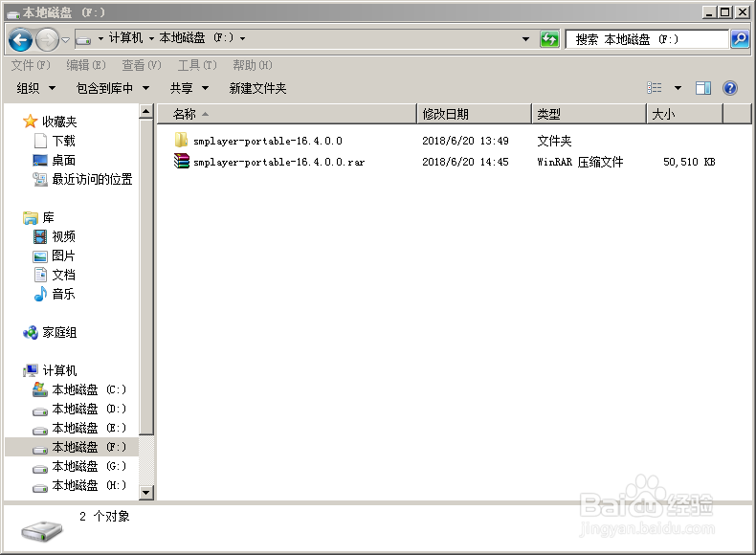Screen dimensions: 756x555
Task: Open the 查看(V) menu
Action: (142, 65)
